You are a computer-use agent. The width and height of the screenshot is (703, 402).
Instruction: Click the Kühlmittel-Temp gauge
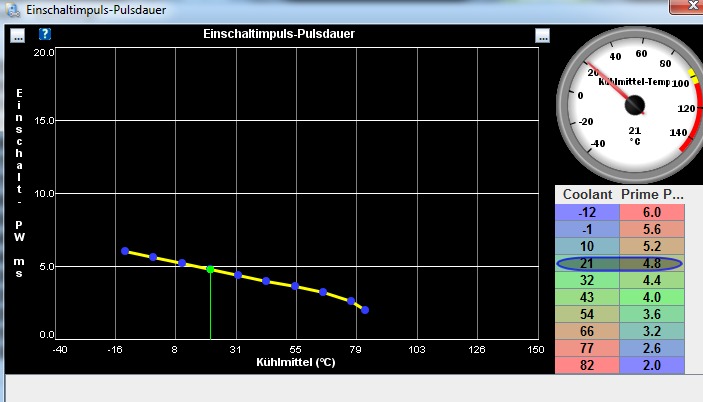point(628,103)
